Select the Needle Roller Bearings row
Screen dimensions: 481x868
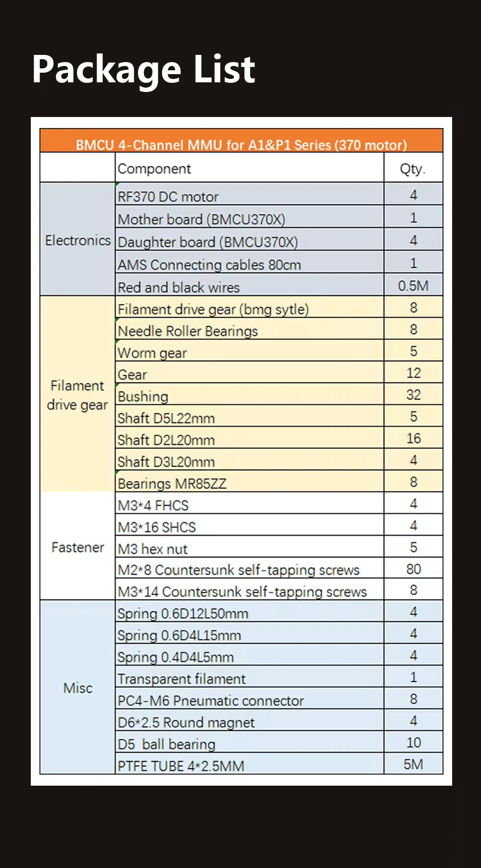pos(188,331)
